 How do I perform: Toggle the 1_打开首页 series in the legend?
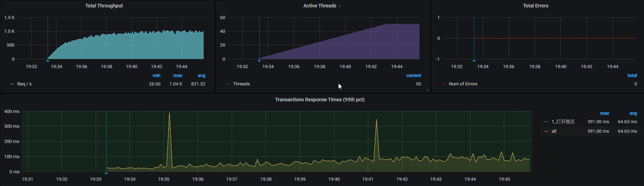(563, 122)
